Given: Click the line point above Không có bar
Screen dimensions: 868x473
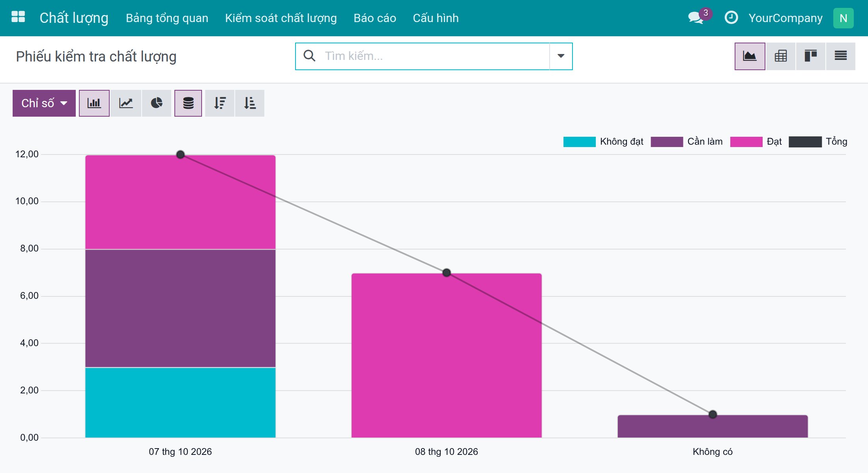Looking at the screenshot, I should point(713,414).
